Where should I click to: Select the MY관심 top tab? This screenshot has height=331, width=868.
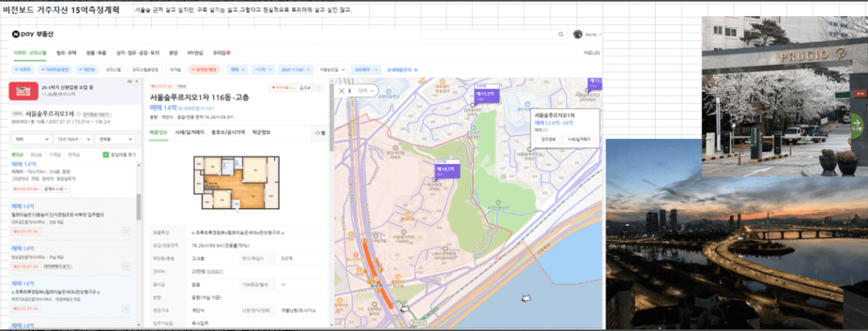195,52
